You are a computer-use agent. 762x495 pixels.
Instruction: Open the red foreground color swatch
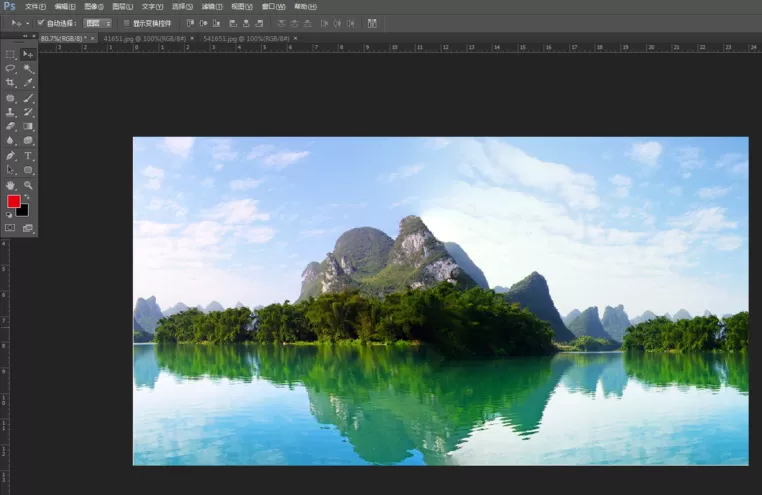point(14,201)
